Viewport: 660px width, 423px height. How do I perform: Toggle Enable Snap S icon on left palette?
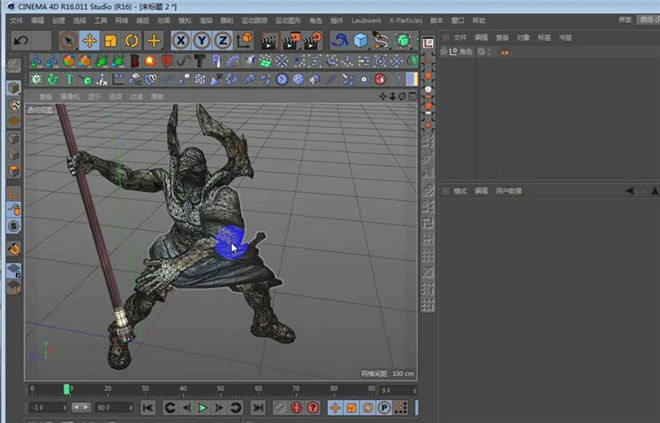(14, 226)
